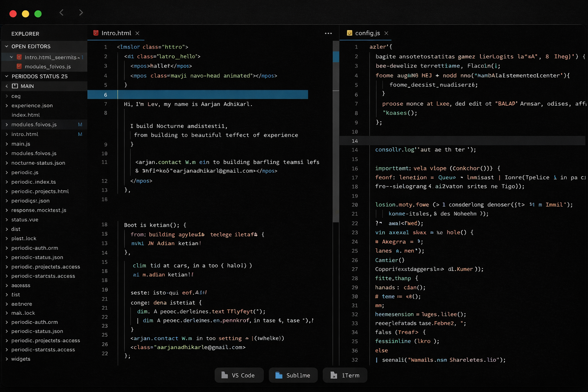588x392 pixels.
Task: Open nocturne-status.json in the explorer
Action: 38,163
